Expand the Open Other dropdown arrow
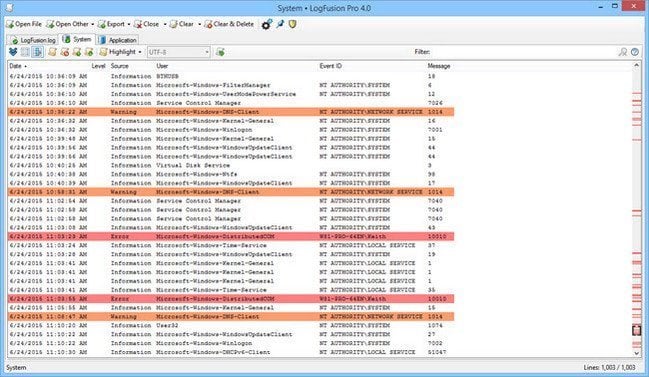 coord(93,24)
